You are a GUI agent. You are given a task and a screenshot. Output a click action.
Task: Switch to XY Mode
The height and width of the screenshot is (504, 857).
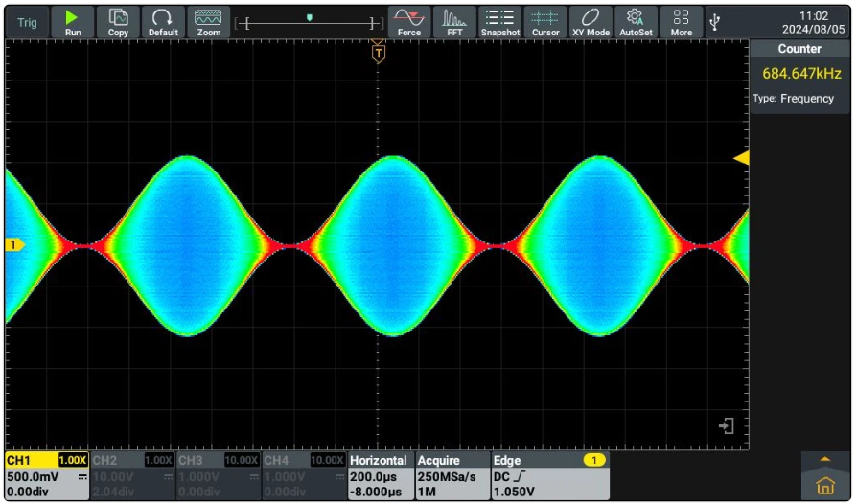[x=591, y=22]
